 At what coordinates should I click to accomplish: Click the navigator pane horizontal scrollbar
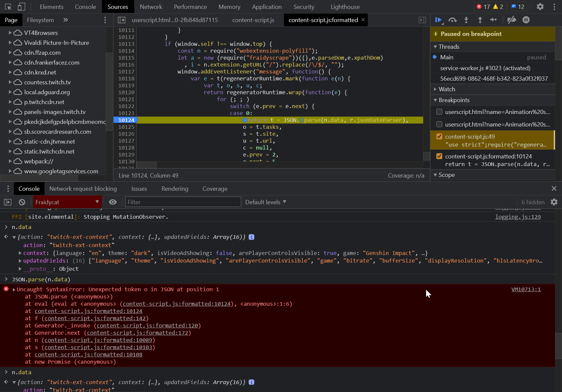click(x=39, y=178)
